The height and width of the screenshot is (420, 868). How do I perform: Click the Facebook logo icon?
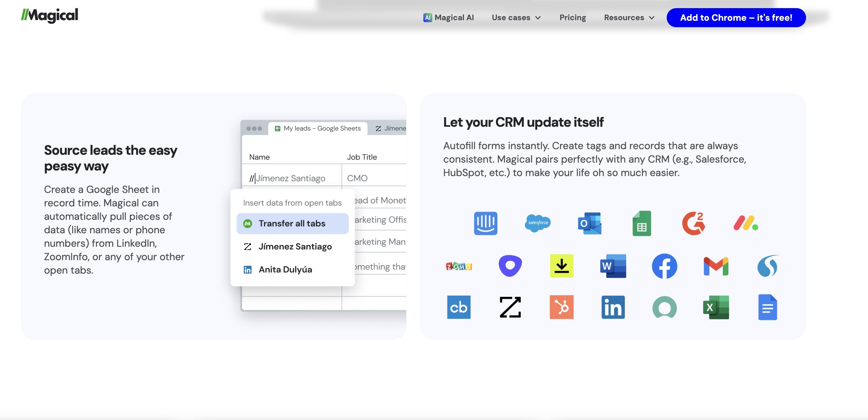(x=664, y=266)
